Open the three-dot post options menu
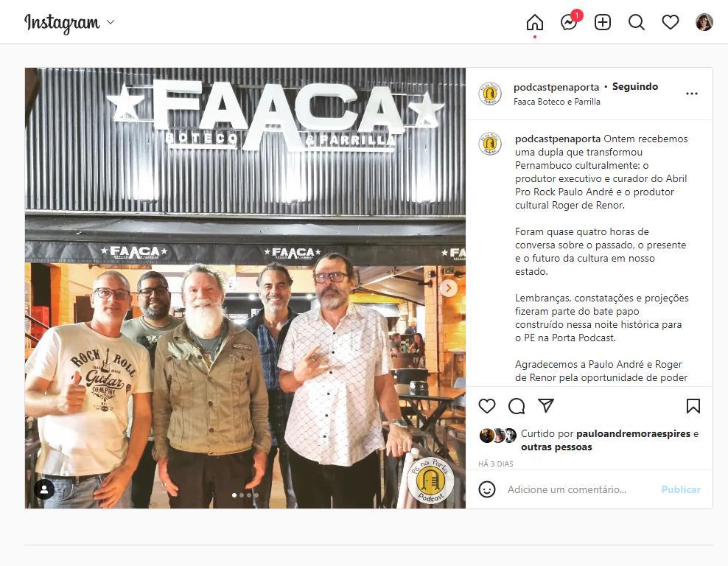Screen dimensions: 728x566 692,94
